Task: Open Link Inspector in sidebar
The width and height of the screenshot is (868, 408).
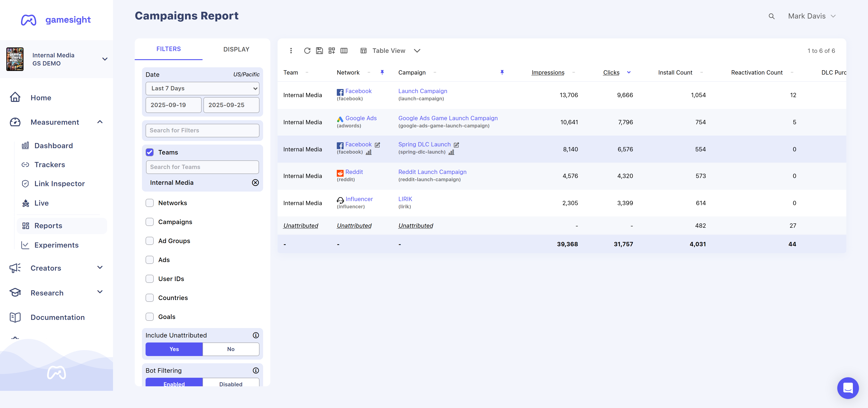Action: click(59, 183)
